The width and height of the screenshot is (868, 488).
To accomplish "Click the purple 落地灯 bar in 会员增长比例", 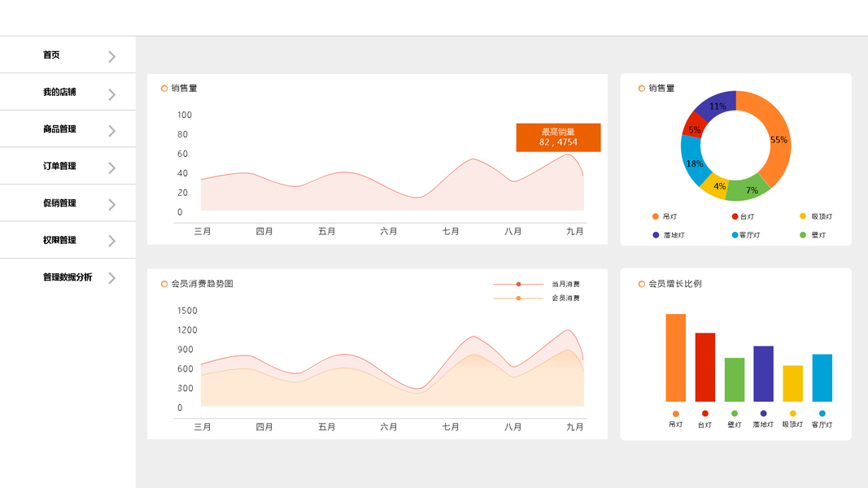I will [x=763, y=373].
